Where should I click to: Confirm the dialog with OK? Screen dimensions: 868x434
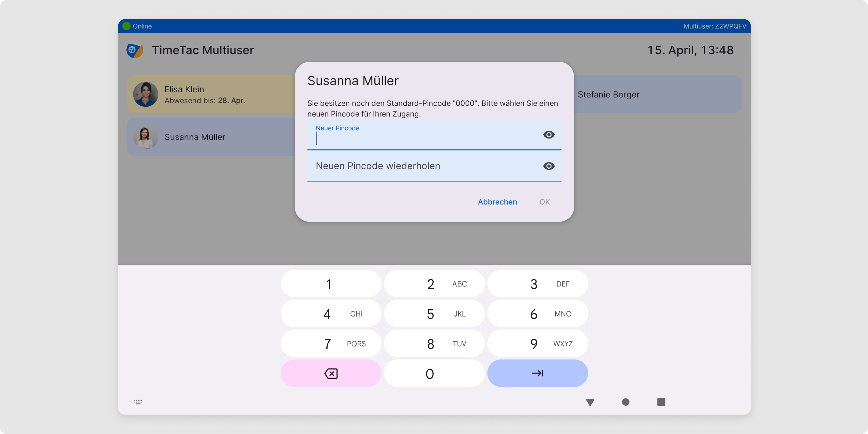coord(545,202)
